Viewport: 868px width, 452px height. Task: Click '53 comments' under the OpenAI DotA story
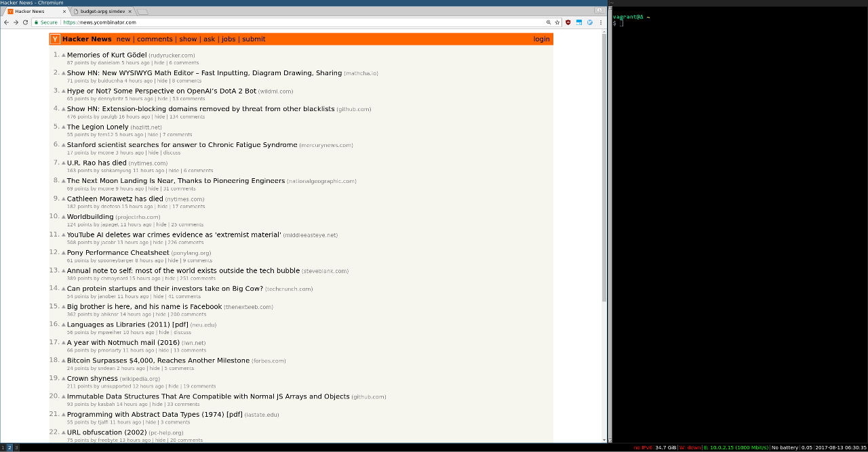click(189, 99)
